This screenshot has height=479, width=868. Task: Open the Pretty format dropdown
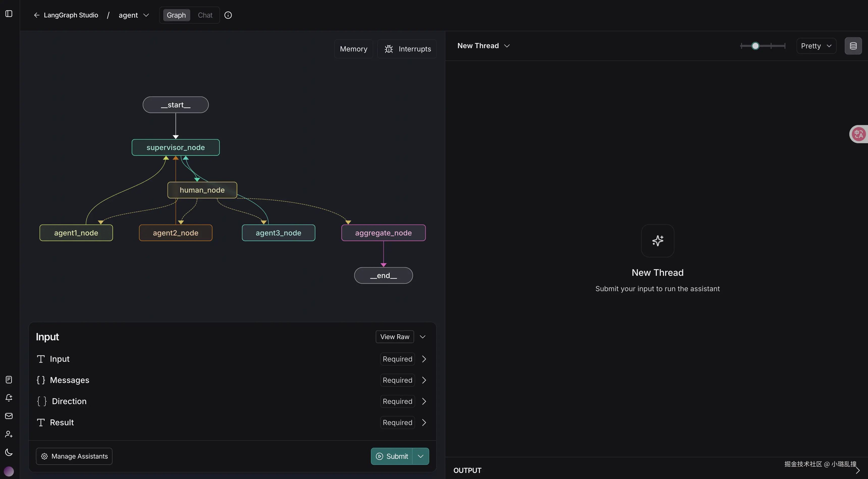click(816, 46)
